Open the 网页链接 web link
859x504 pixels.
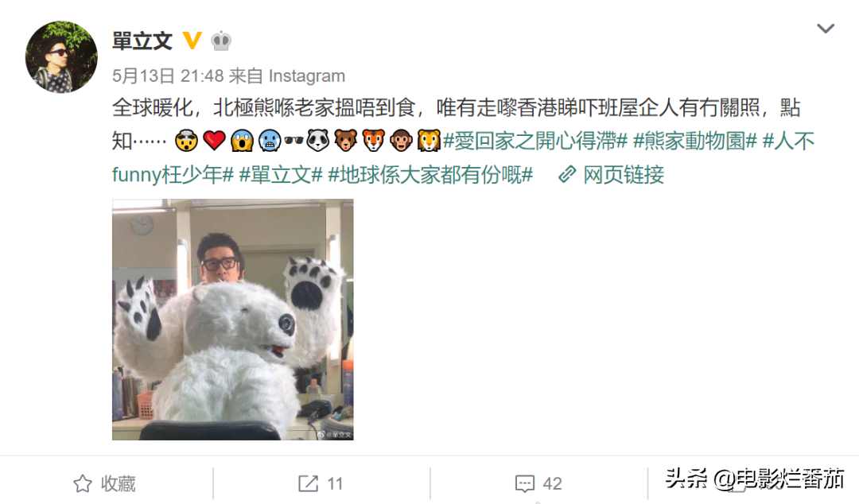[624, 175]
